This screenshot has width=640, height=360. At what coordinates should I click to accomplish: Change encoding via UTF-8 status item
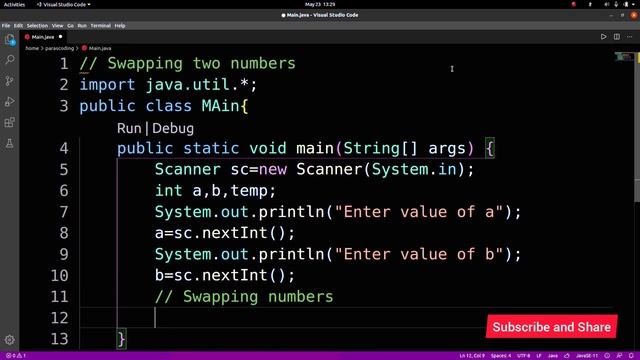click(524, 356)
